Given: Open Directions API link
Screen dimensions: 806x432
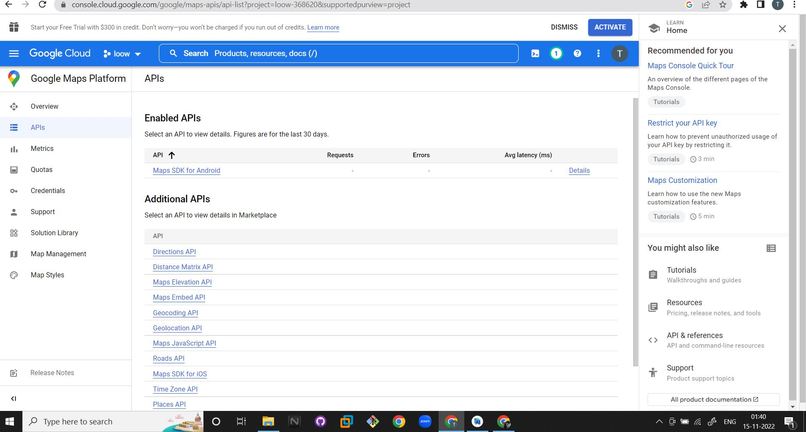Looking at the screenshot, I should point(174,252).
